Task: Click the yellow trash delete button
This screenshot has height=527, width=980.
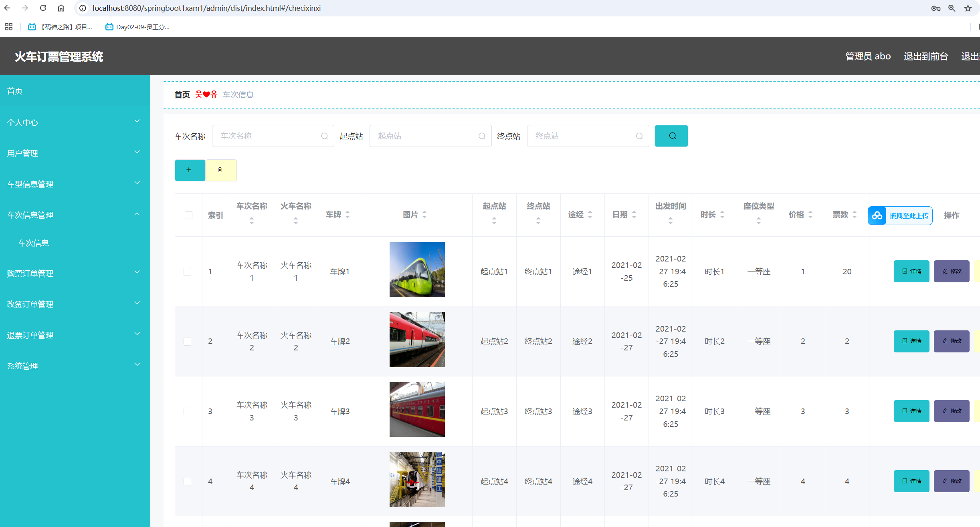Action: point(221,170)
